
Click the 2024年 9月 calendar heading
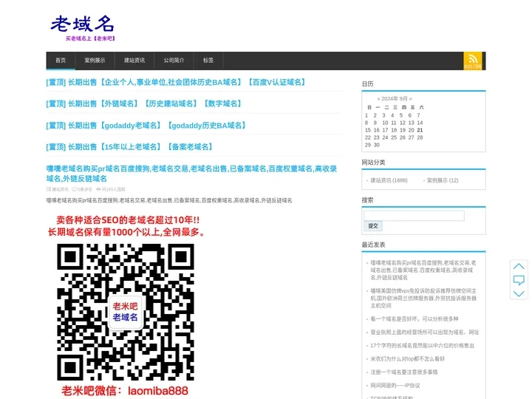(395, 99)
